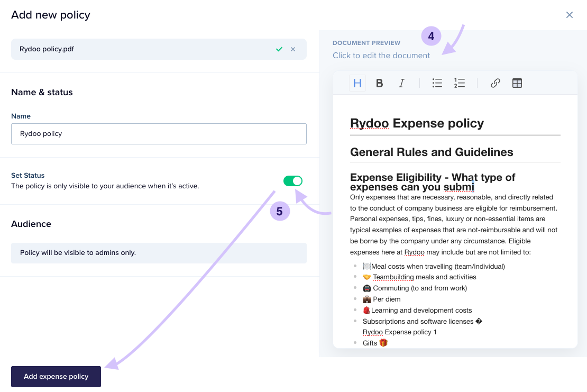Click the policy Name input field

coord(159,134)
